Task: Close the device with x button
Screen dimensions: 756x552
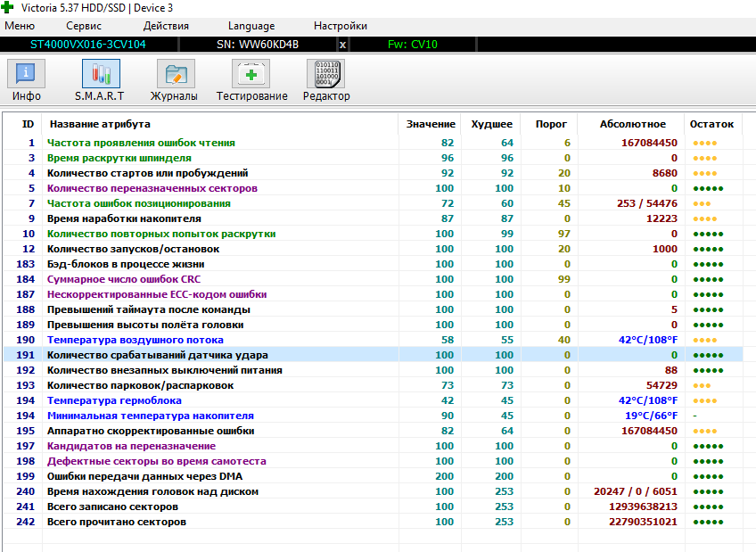Action: [343, 44]
